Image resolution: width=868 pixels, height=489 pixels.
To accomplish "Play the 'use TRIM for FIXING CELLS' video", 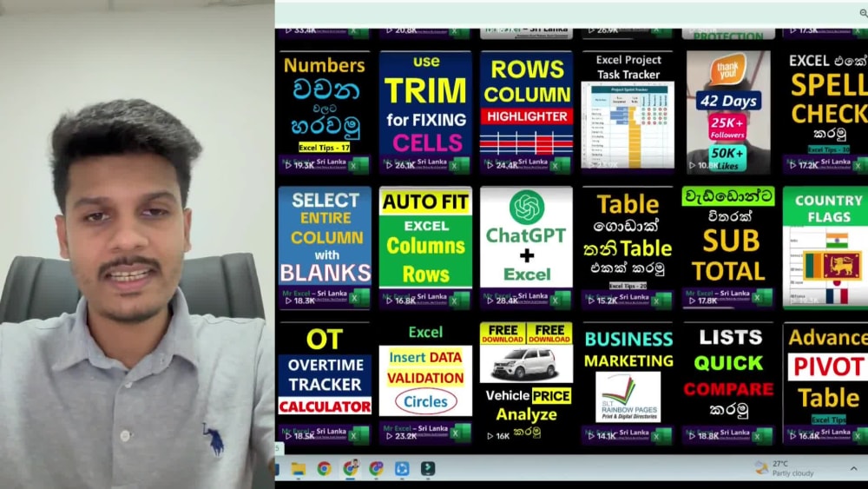I will [x=425, y=112].
